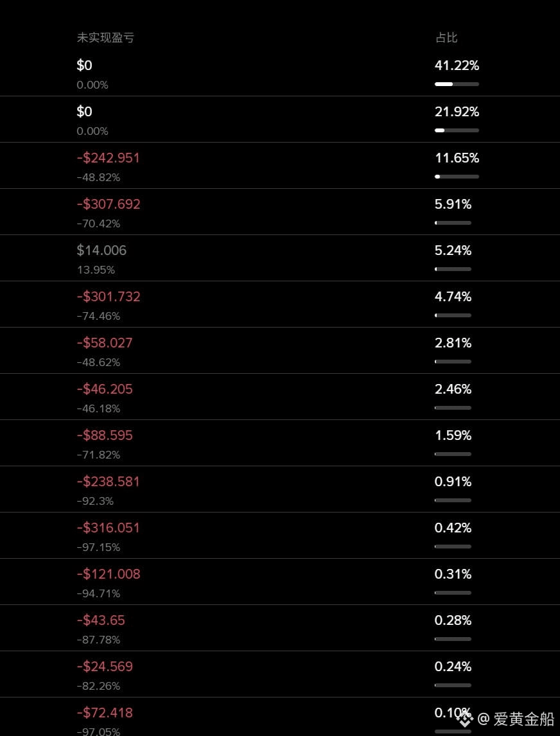Sort by the 占比 column header
The width and height of the screenshot is (560, 736).
pyautogui.click(x=446, y=38)
